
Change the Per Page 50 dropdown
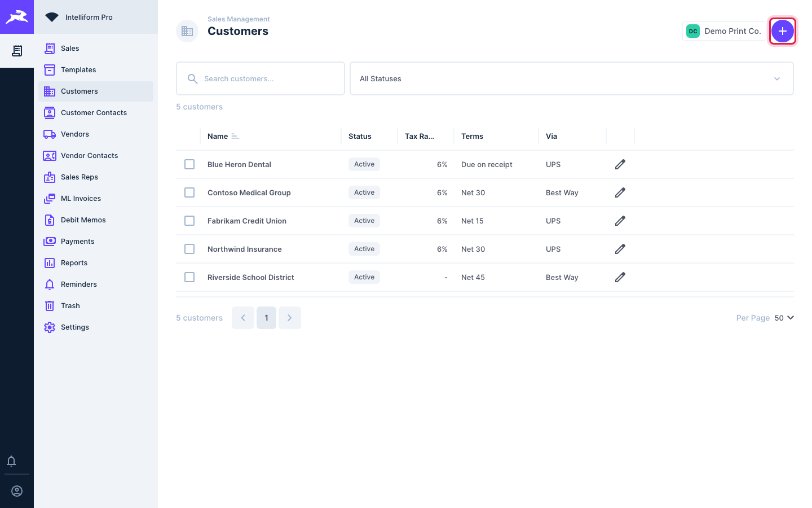[x=784, y=318]
